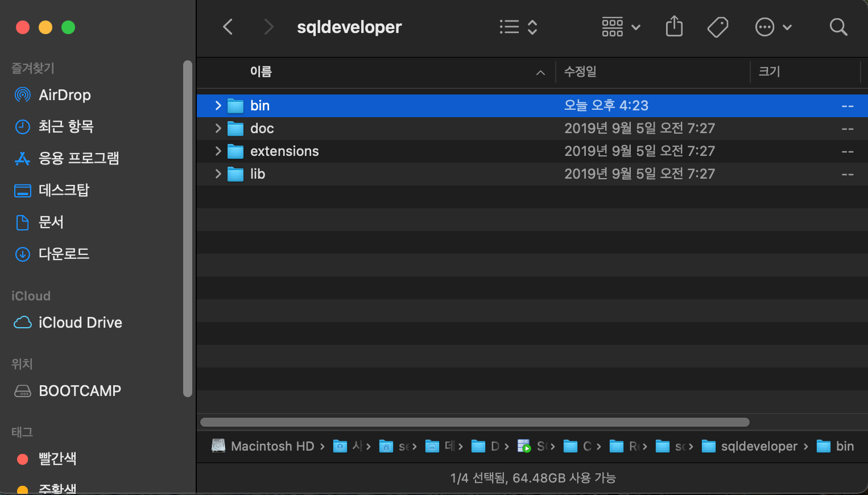Select the lib folder icon
Screen dimensions: 868x495
pyautogui.click(x=235, y=174)
